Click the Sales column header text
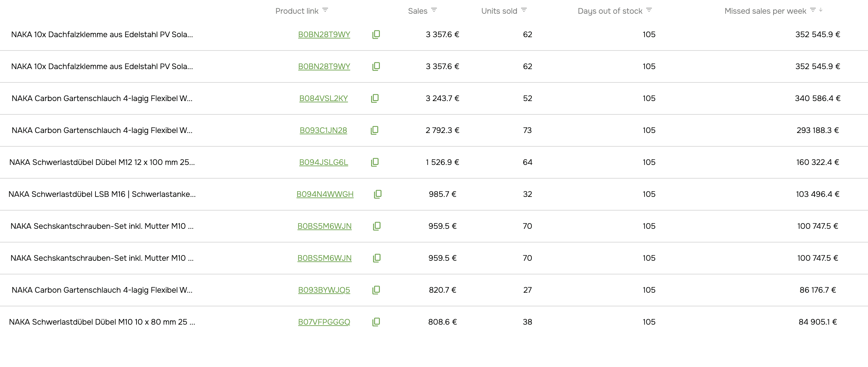868x367 pixels. click(417, 11)
